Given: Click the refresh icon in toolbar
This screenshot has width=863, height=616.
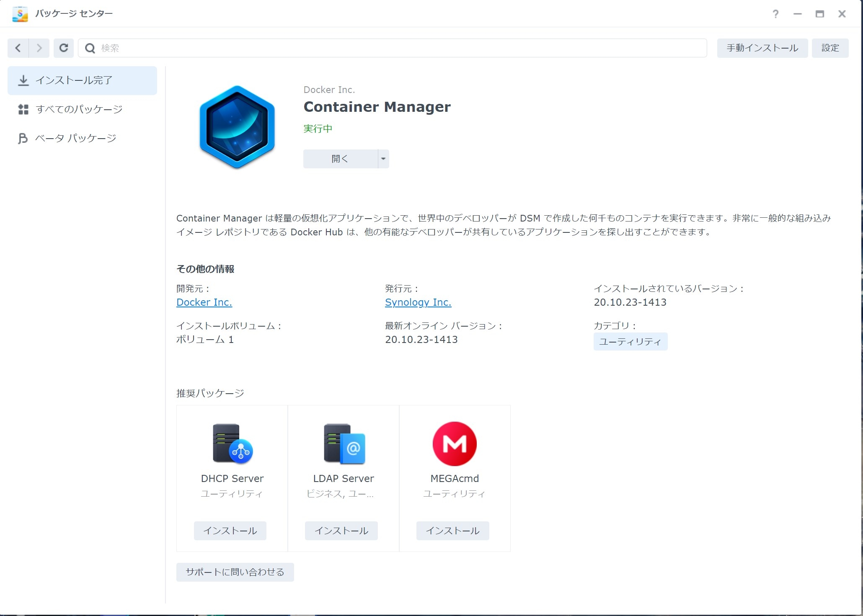Looking at the screenshot, I should [64, 48].
